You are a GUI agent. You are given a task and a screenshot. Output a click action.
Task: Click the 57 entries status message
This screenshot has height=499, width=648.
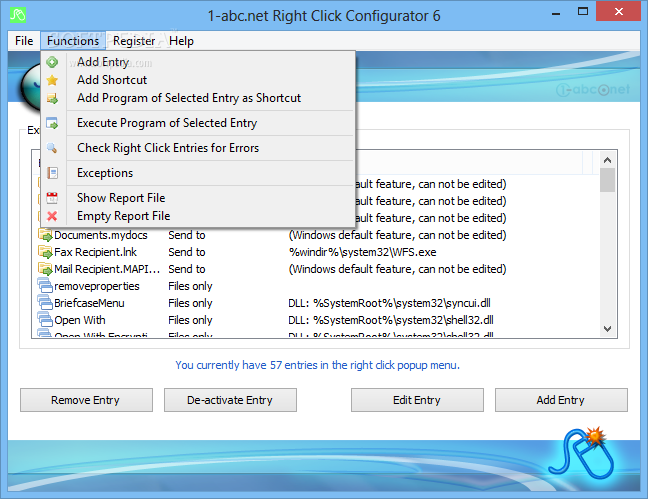point(317,365)
